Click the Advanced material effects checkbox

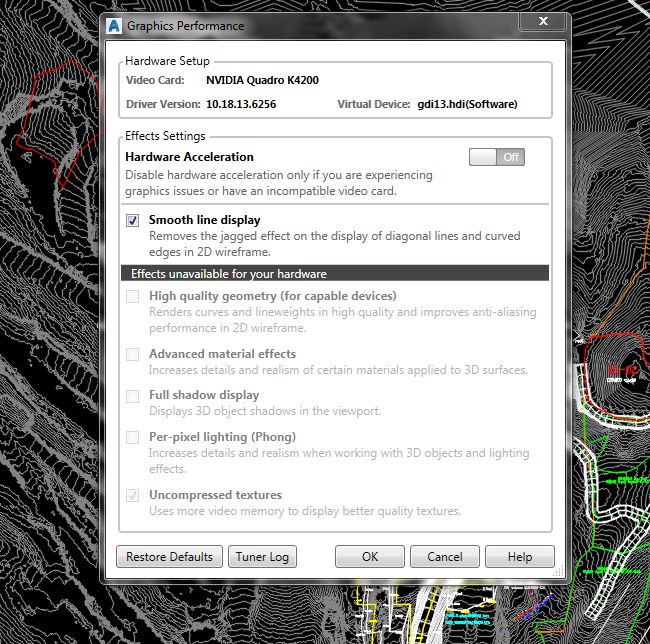point(133,354)
